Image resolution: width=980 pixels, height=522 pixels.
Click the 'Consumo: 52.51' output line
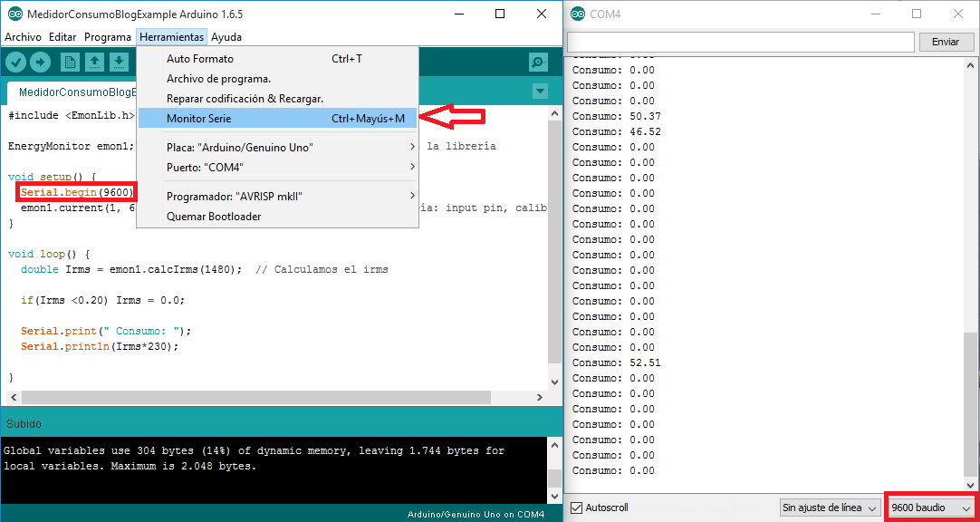coord(617,362)
